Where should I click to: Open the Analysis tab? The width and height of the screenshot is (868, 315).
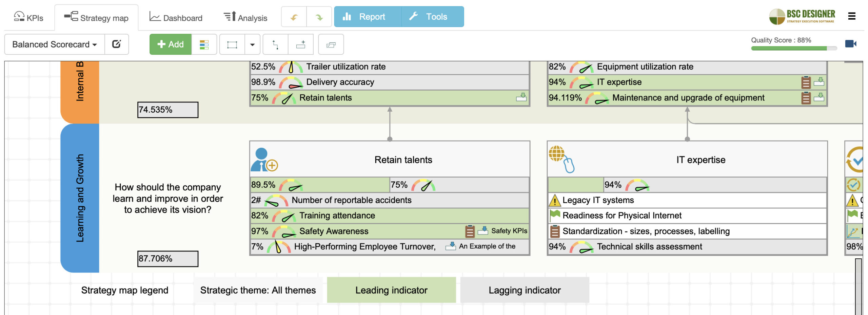point(246,17)
